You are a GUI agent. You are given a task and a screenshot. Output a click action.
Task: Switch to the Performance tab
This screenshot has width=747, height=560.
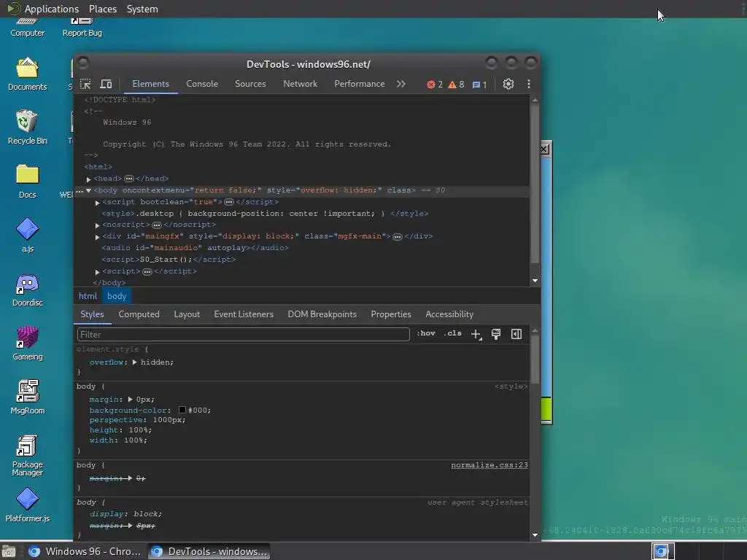tap(359, 84)
